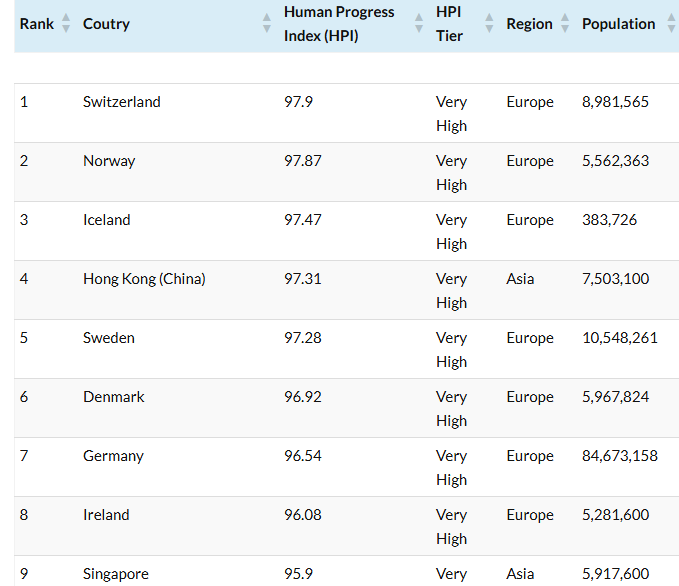679x586 pixels.
Task: Select the Singapore country cell
Action: (115, 574)
